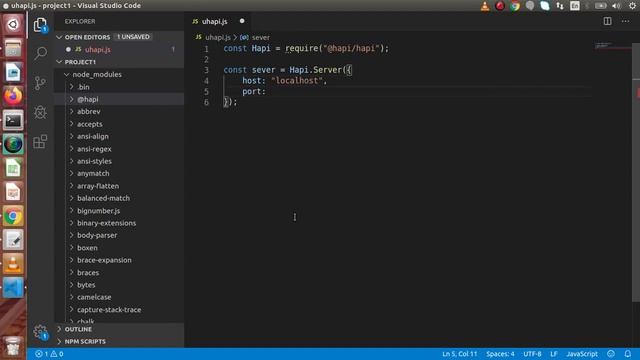Expand the array-flatten folder

(72, 186)
